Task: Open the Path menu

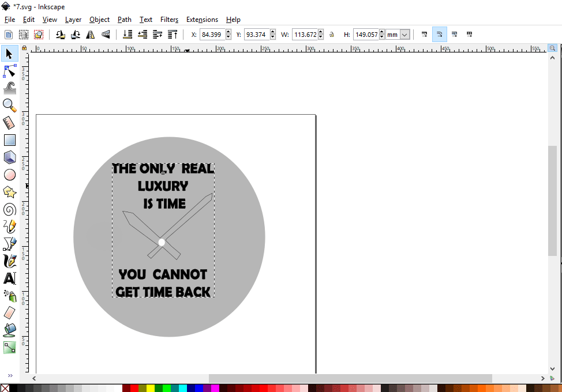Action: [125, 20]
